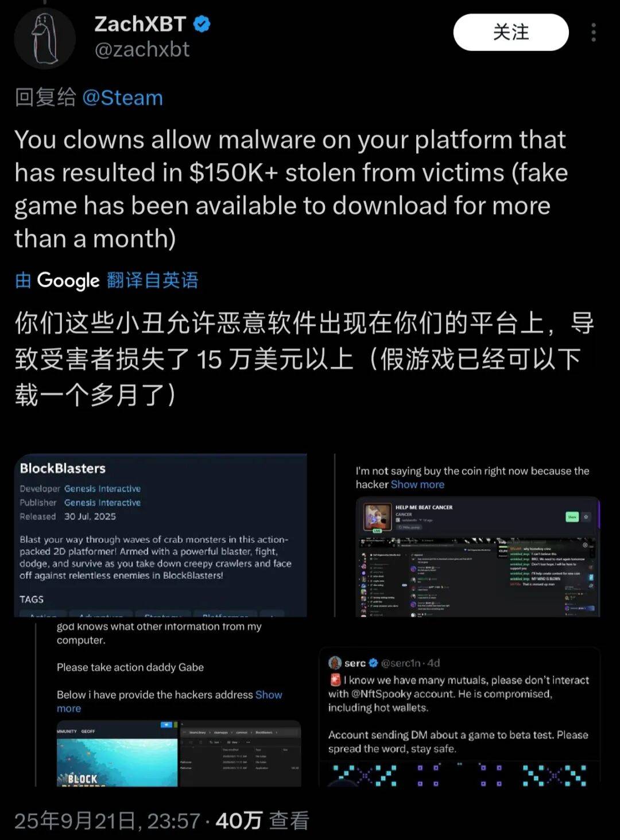Open the serc tweet screenshot image
This screenshot has height=840, width=620.
[x=459, y=717]
